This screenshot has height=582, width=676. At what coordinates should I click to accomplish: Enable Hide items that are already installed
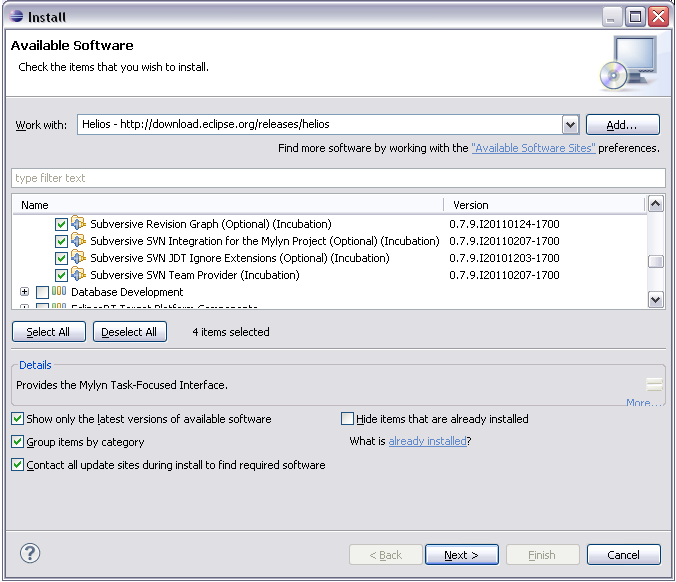[x=347, y=419]
